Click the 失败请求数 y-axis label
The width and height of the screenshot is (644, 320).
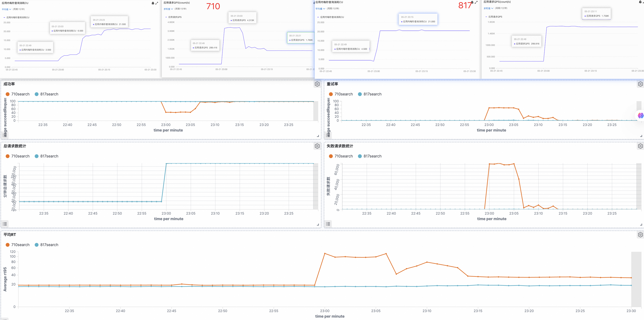328,186
